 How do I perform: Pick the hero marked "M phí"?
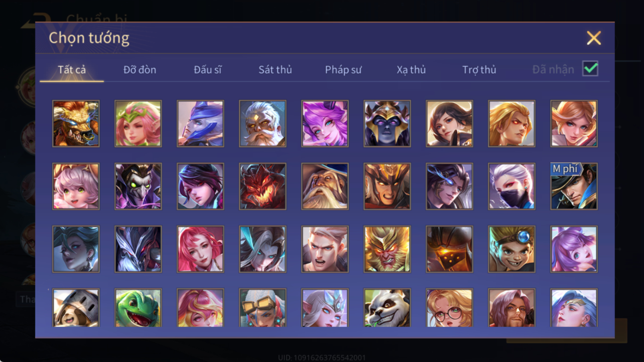point(574,186)
